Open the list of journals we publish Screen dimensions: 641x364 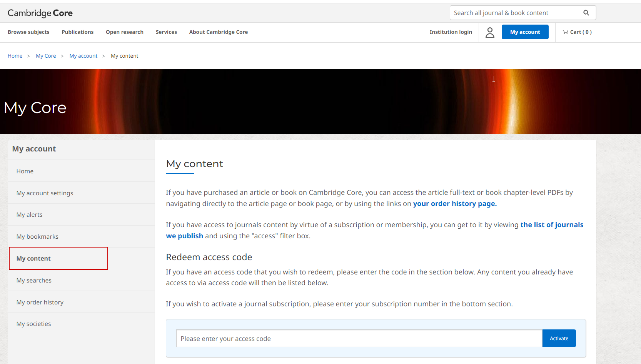tap(552, 224)
